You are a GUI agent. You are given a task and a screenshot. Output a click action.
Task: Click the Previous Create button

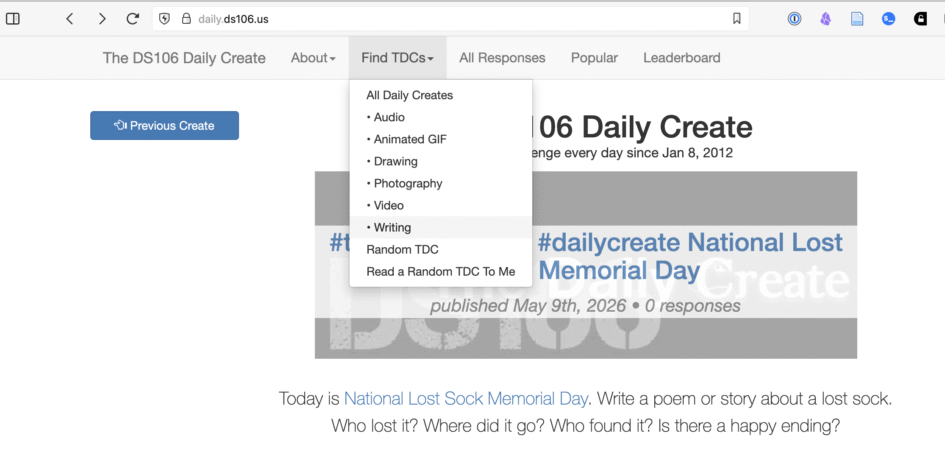point(165,125)
